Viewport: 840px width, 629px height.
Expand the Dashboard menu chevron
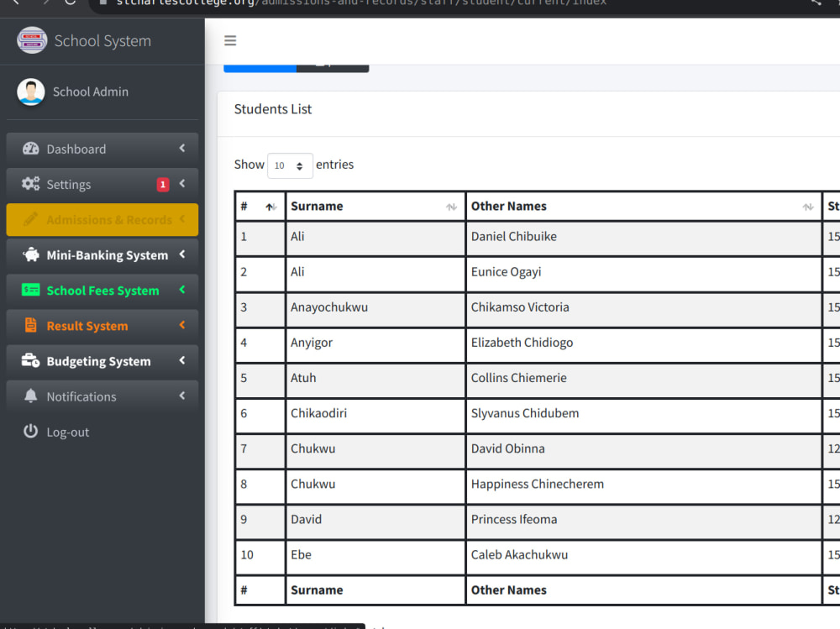point(182,148)
